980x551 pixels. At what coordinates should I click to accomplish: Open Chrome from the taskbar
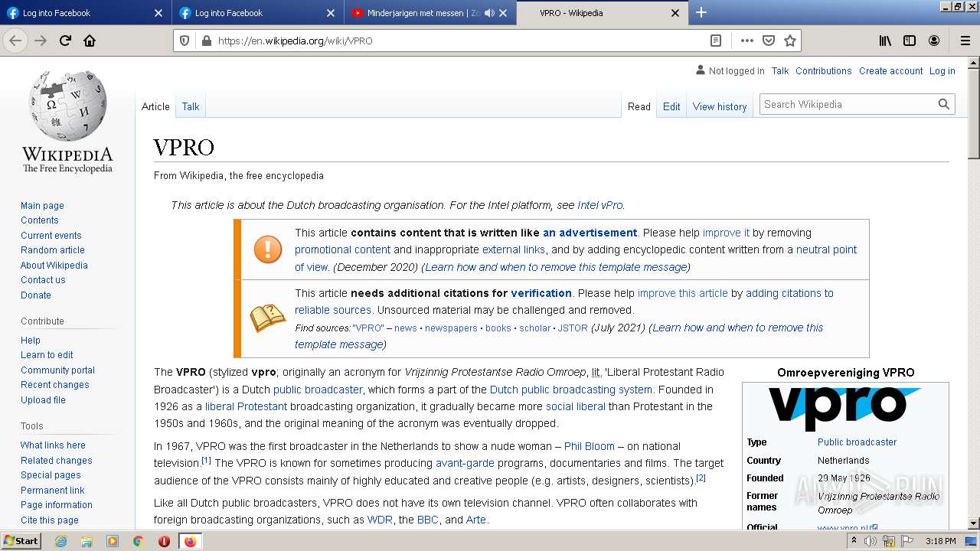click(138, 541)
